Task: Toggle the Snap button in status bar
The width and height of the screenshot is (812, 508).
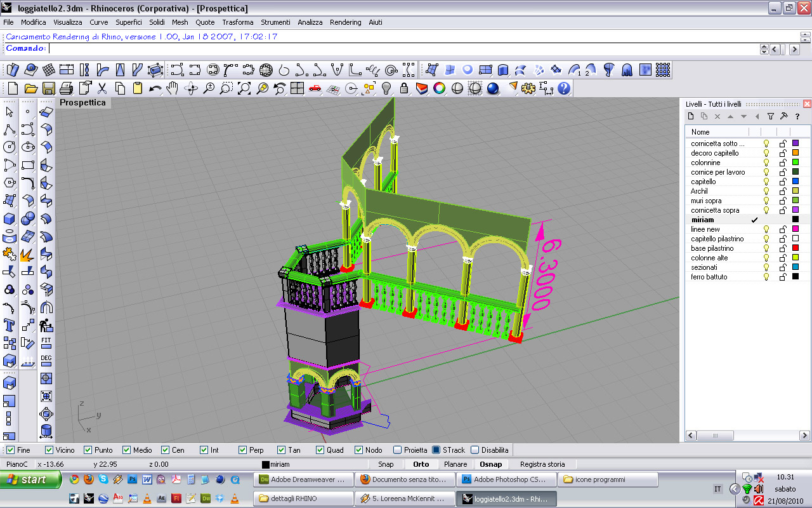Action: (386, 464)
